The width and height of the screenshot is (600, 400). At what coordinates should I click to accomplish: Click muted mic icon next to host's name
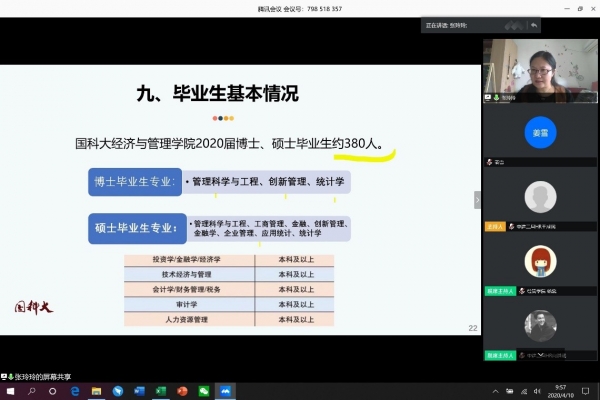click(511, 227)
